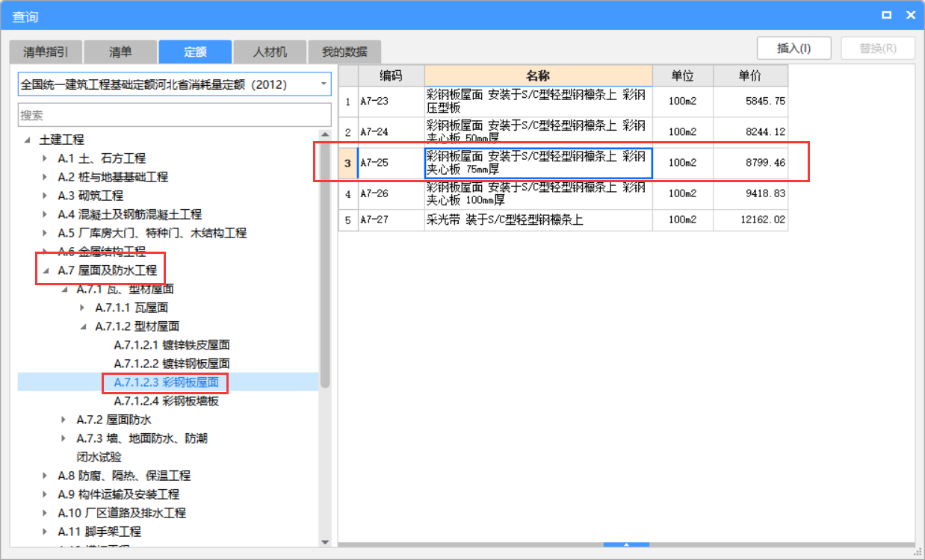Expand A.1 土、石方工程 node
The image size is (925, 560).
tap(46, 158)
